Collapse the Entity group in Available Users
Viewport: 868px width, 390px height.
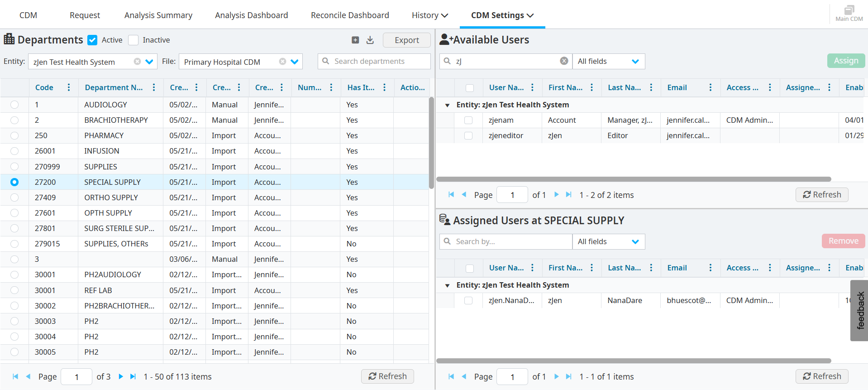tap(447, 105)
